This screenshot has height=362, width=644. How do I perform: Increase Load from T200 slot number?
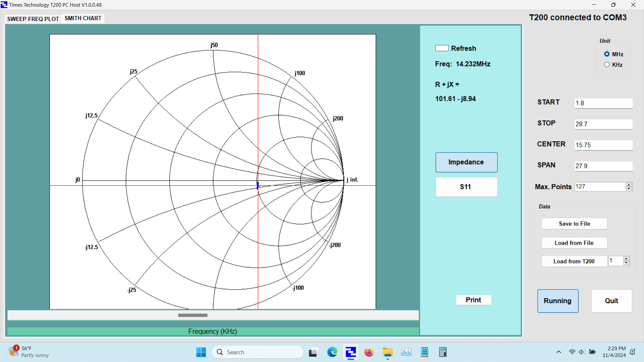pos(626,259)
